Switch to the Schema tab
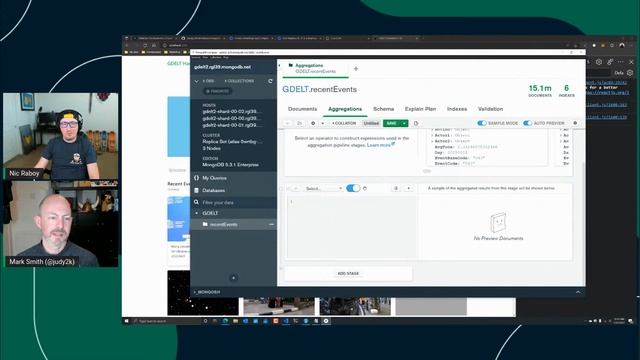The width and height of the screenshot is (640, 360). (383, 109)
